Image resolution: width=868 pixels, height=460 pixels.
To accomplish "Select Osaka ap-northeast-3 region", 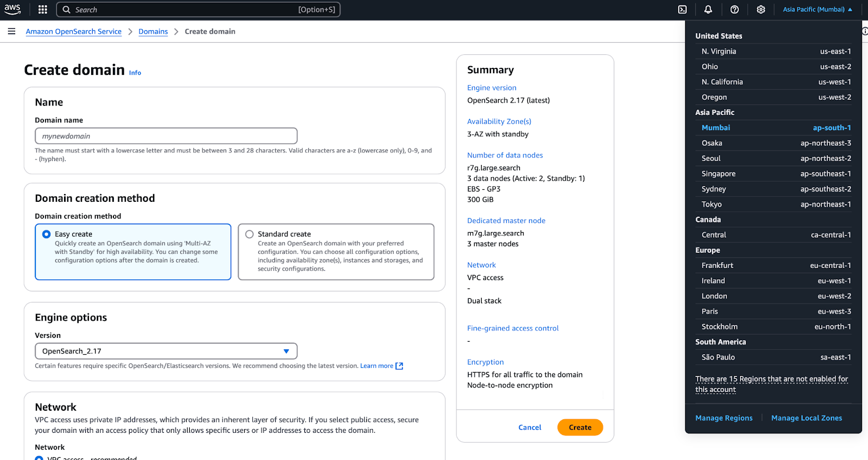I will click(x=776, y=143).
